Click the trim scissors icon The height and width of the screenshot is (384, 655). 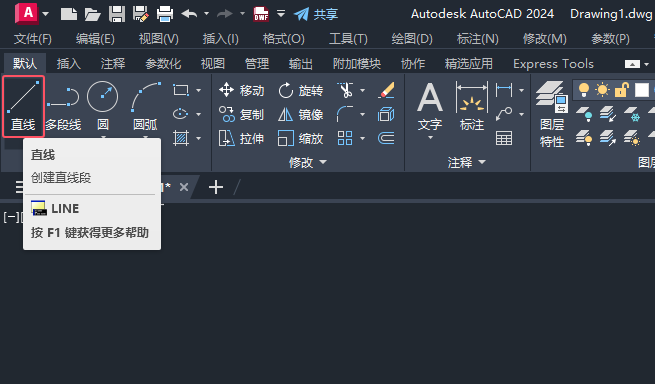click(x=345, y=90)
